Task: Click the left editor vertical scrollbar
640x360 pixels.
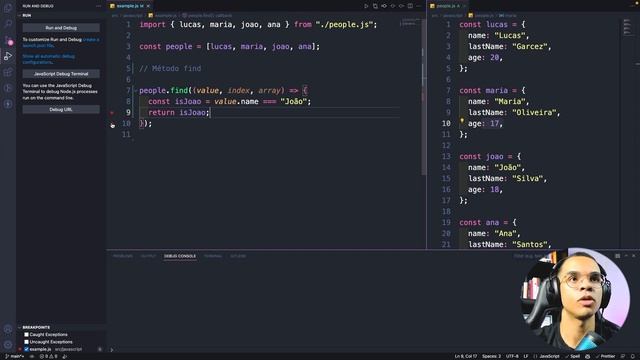Action: [x=423, y=98]
